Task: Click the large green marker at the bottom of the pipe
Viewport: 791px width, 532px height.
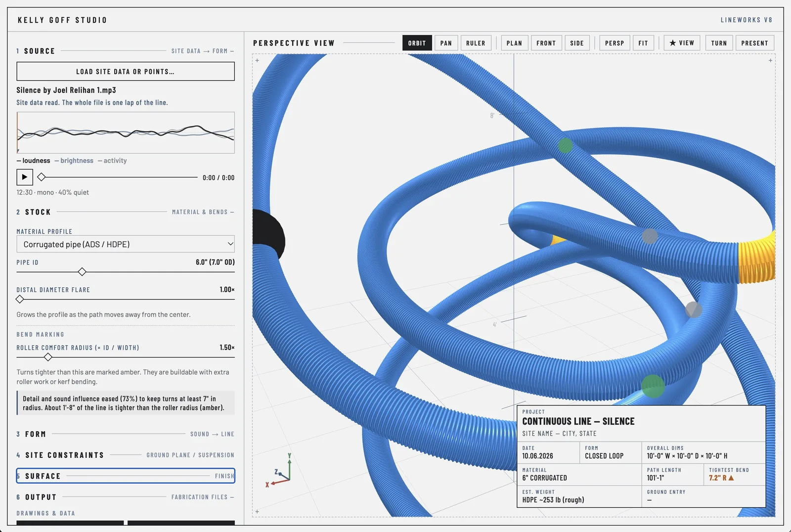Action: [653, 386]
